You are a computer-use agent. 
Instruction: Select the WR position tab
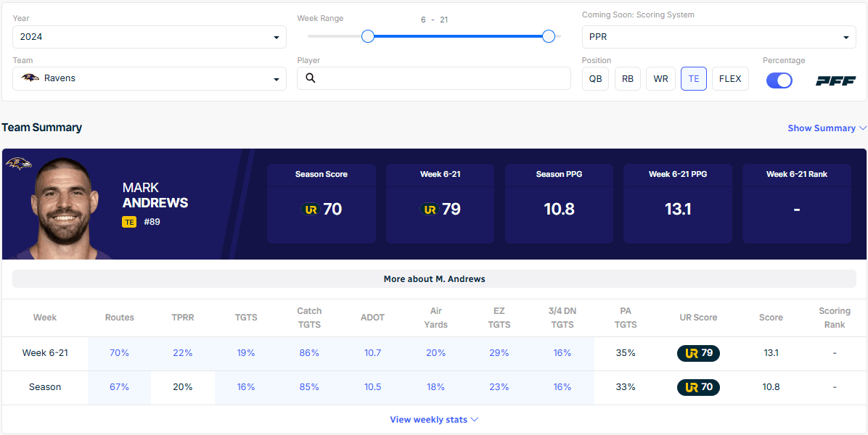[660, 78]
